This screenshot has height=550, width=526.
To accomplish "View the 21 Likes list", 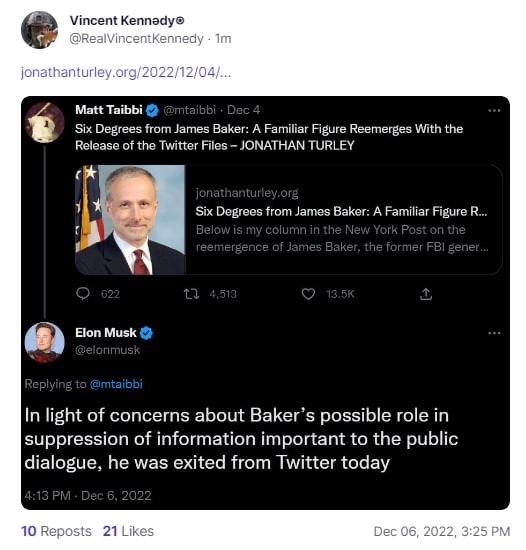I will click(x=128, y=531).
